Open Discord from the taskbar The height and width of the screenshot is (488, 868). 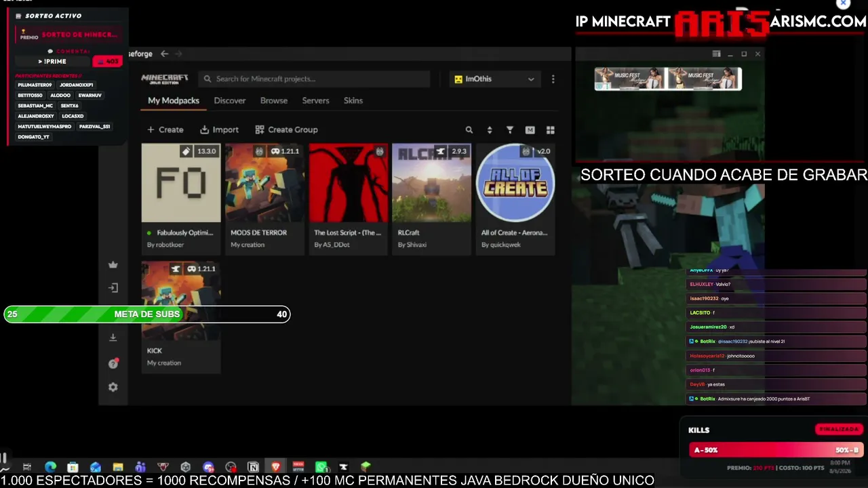[208, 467]
